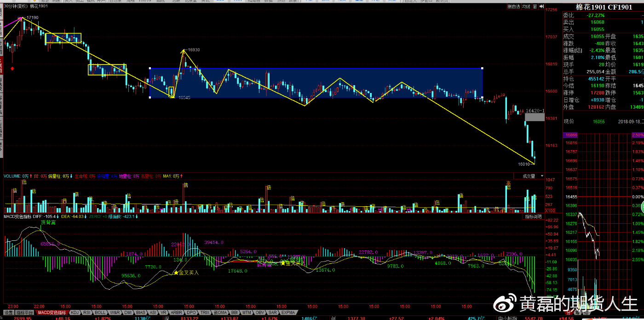644x320 pixels.
Task: Toggle the 均线 moving average lines
Action: pyautogui.click(x=526, y=6)
